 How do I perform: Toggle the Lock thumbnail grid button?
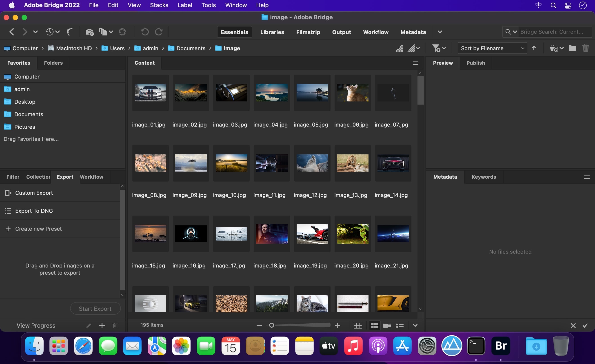[x=358, y=325]
